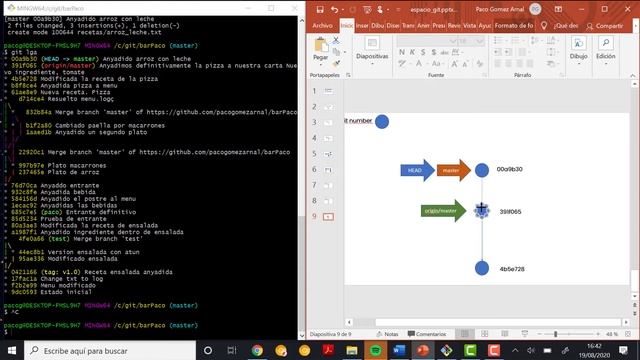Screen dimensions: 640x360
Task: Customize the quick access toolbar dropdown
Action: coord(398,9)
